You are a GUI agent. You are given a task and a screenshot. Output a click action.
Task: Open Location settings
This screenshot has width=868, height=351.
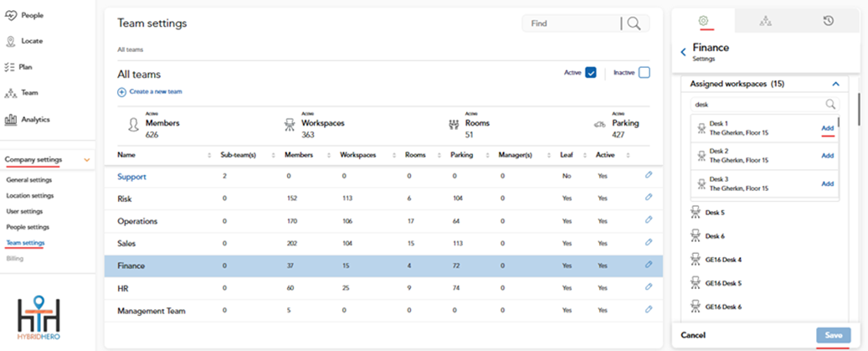[30, 195]
